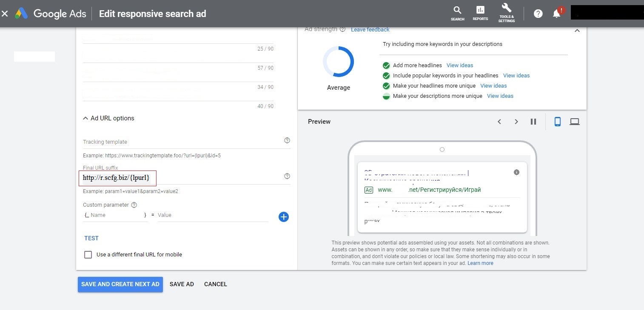Click Save and Create Next Ad

click(120, 284)
